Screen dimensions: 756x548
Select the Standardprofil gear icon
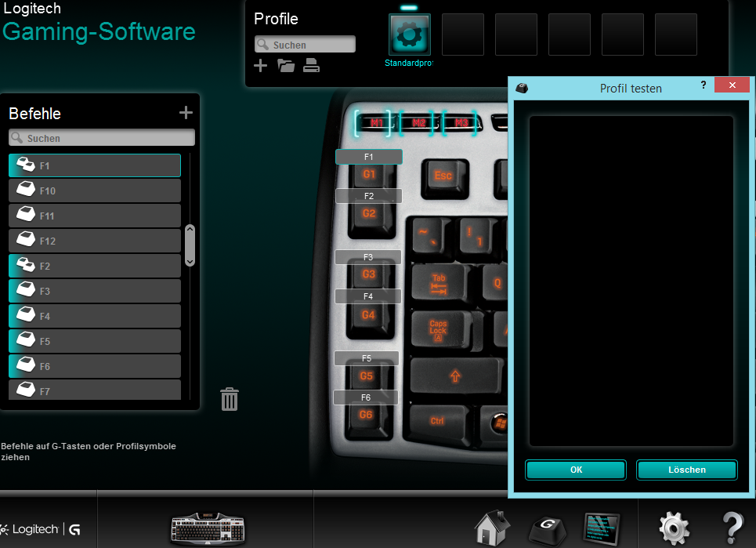point(410,34)
